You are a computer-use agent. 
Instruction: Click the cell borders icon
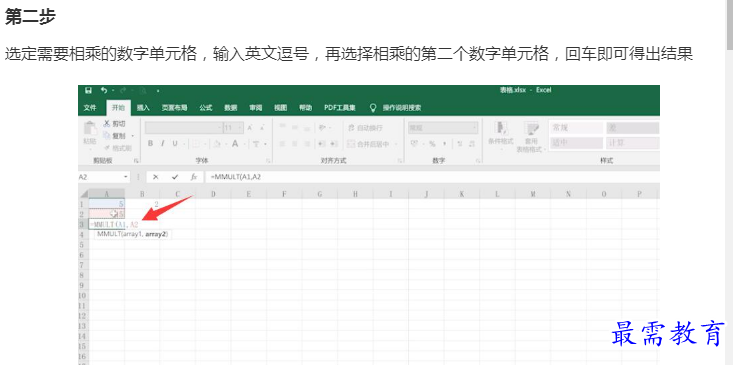point(195,144)
